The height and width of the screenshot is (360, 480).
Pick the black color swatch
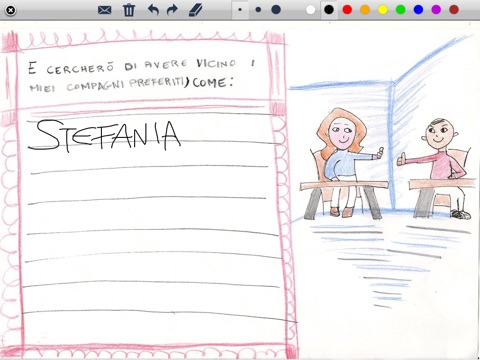coord(329,10)
